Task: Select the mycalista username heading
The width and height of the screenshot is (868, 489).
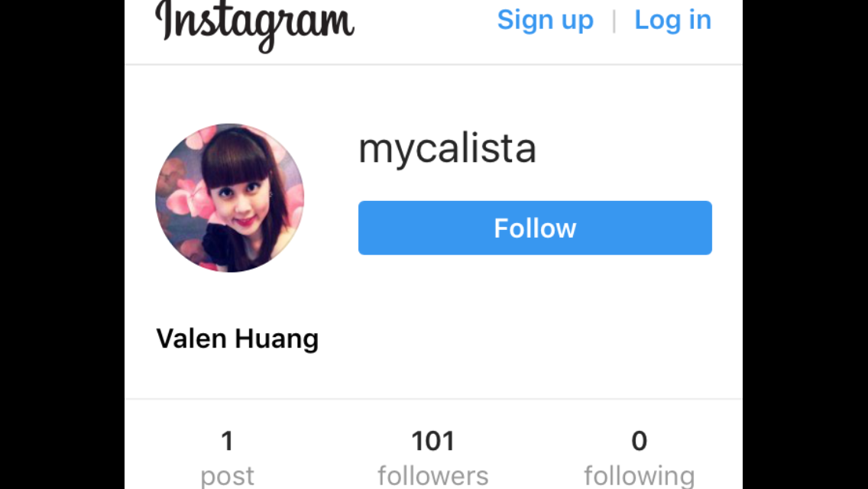Action: (447, 149)
